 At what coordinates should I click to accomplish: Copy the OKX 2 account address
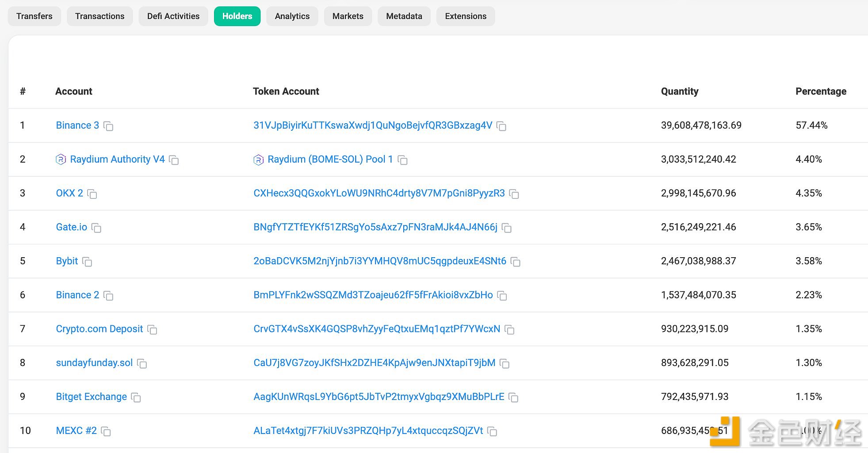click(x=92, y=194)
